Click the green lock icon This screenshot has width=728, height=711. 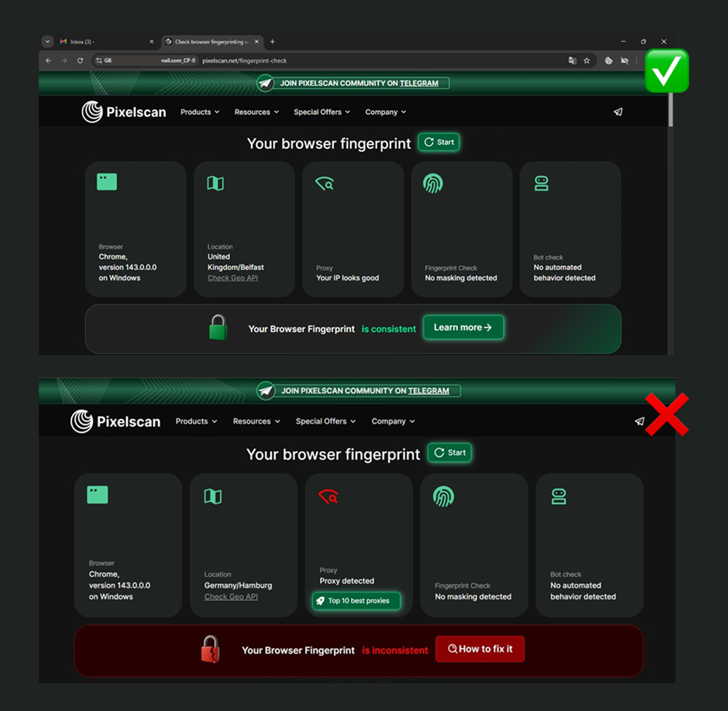(x=218, y=328)
